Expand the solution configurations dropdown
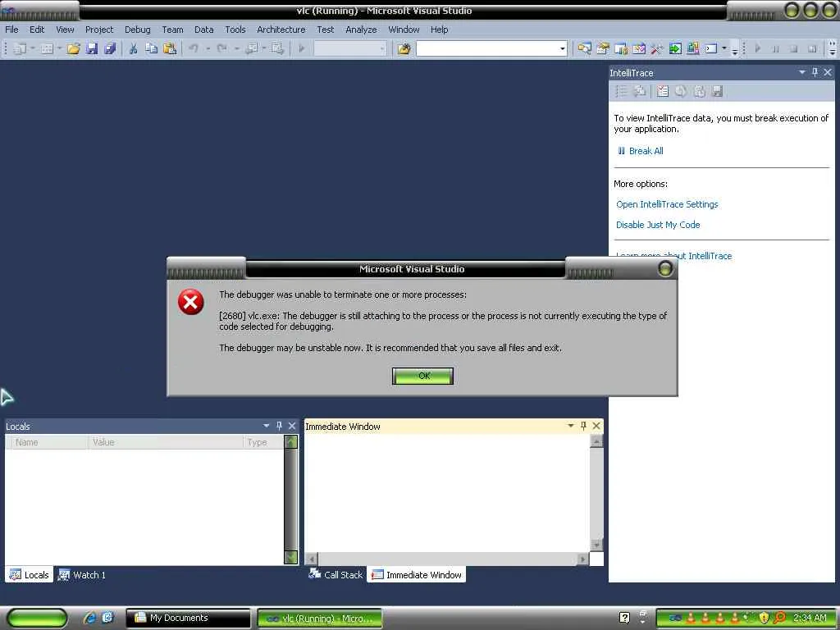The image size is (840, 630). point(382,48)
